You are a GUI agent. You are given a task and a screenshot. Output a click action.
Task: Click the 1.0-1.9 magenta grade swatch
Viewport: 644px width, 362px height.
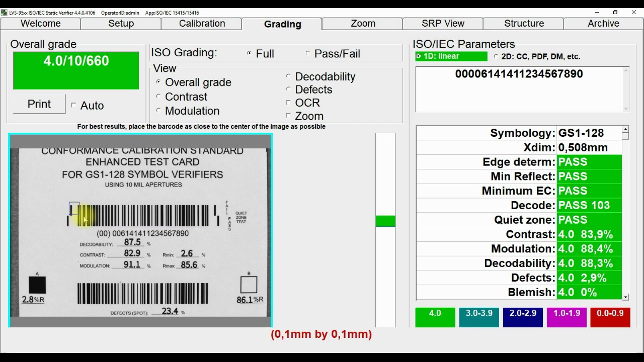[567, 318]
